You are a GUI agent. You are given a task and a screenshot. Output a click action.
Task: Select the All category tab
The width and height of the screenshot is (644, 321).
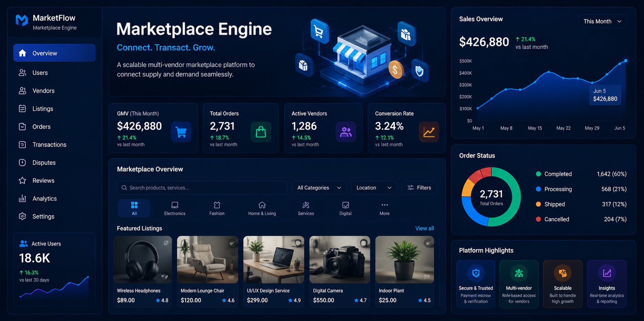point(134,209)
